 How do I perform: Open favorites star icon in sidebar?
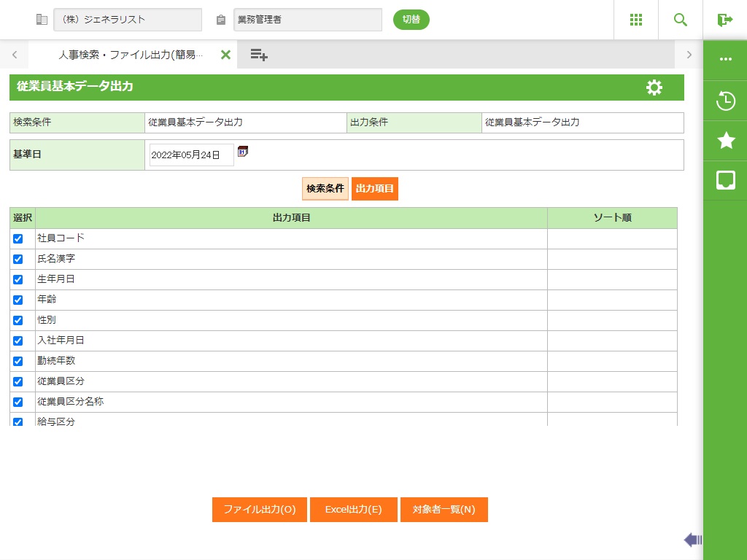point(726,141)
